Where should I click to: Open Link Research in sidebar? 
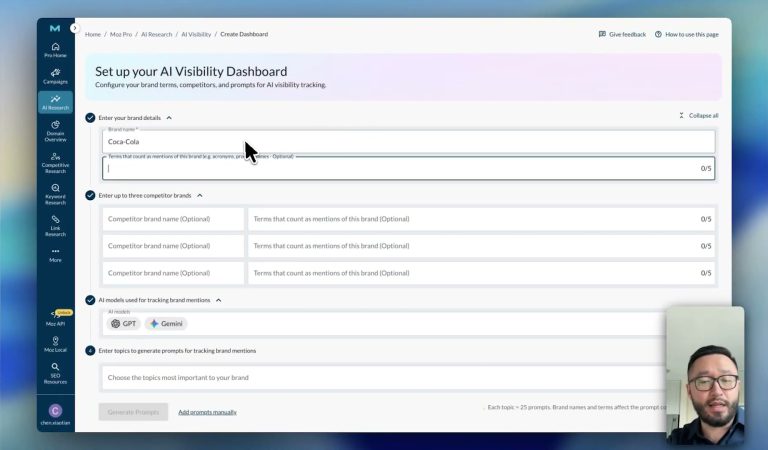55,225
